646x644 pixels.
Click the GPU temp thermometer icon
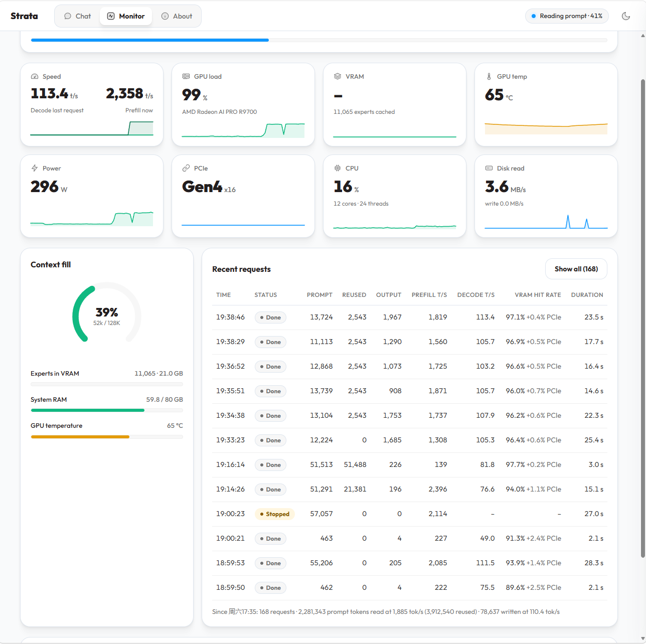489,77
